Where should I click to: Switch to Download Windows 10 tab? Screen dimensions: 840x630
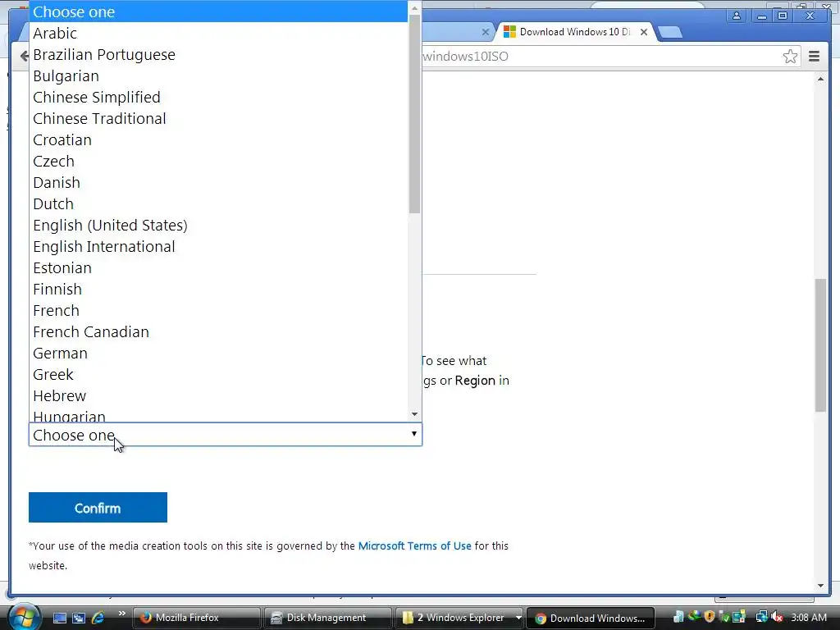(575, 32)
